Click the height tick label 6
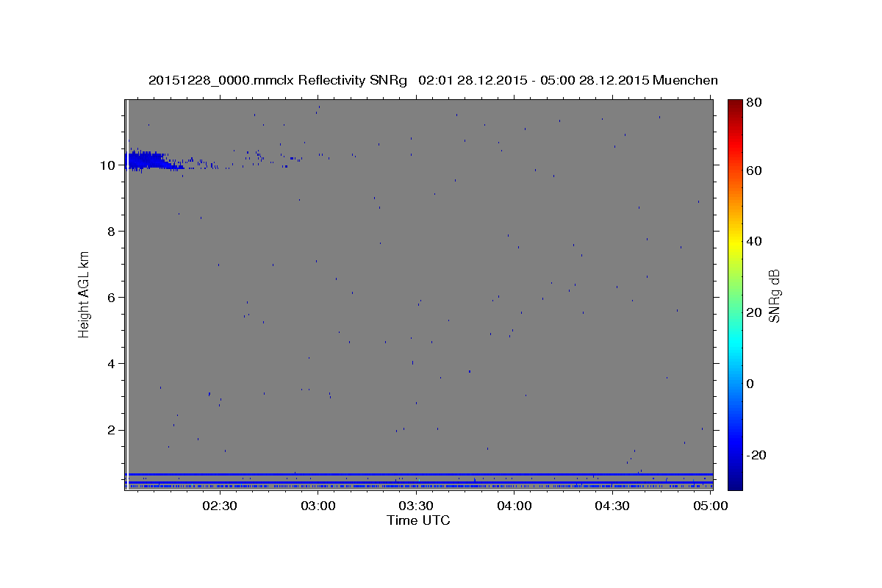This screenshot has width=882, height=588. [111, 298]
